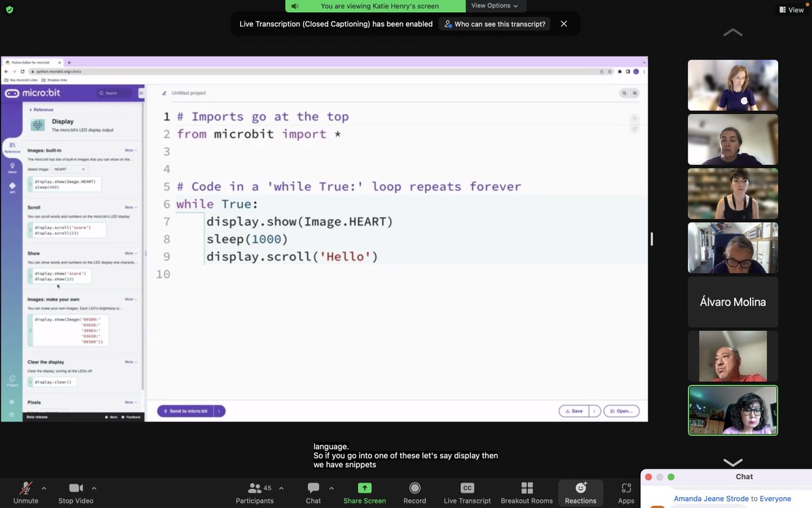Expand the Chat options caret

(x=332, y=488)
